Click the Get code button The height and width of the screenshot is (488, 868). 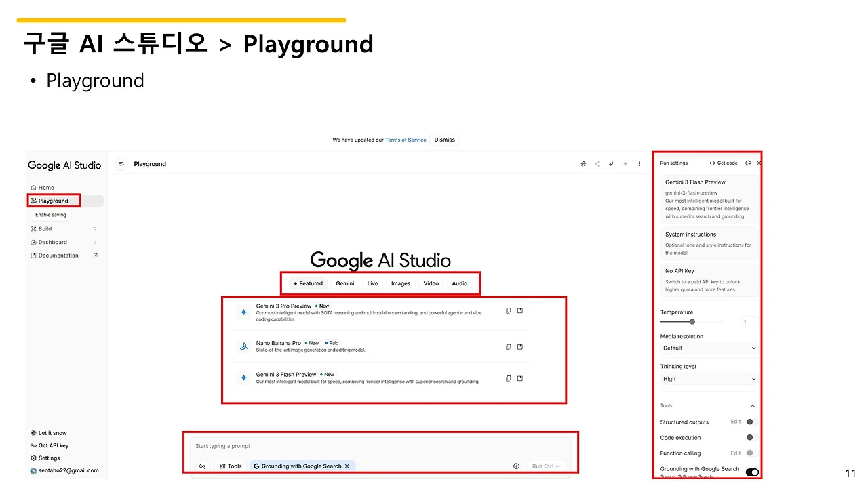click(724, 163)
